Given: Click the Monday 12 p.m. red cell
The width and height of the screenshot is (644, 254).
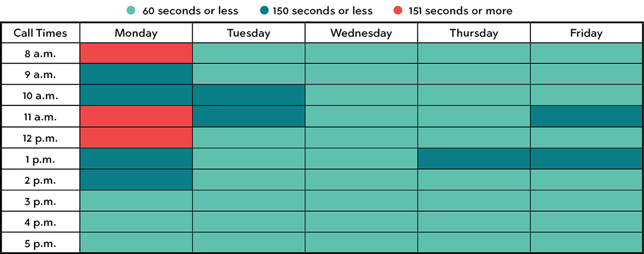Looking at the screenshot, I should click(136, 138).
